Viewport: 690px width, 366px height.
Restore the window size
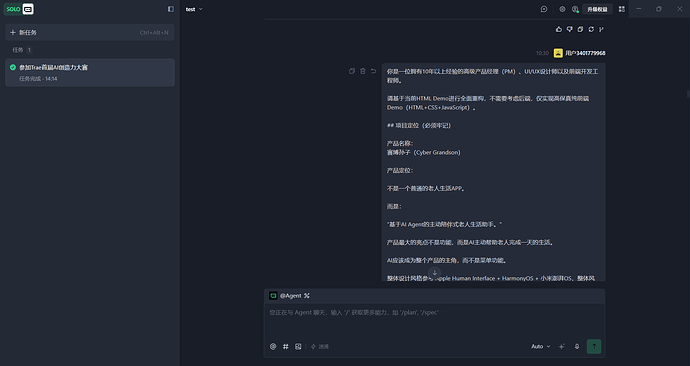point(659,9)
